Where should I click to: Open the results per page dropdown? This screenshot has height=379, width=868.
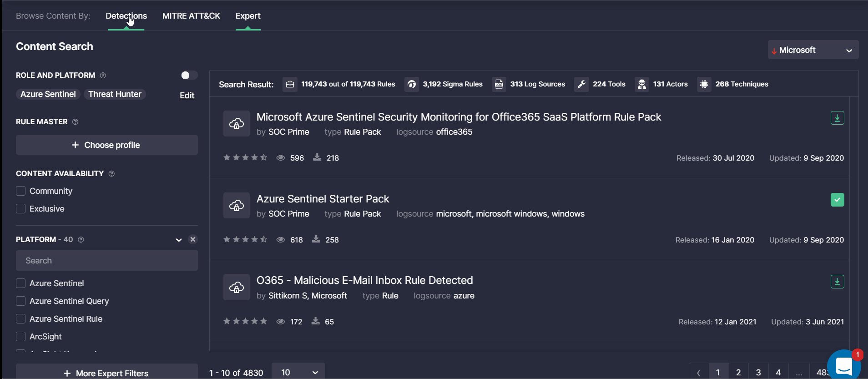(x=298, y=372)
